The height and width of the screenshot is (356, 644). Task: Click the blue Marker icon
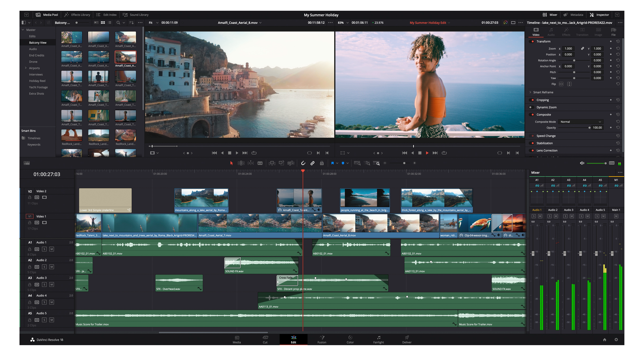(x=343, y=163)
